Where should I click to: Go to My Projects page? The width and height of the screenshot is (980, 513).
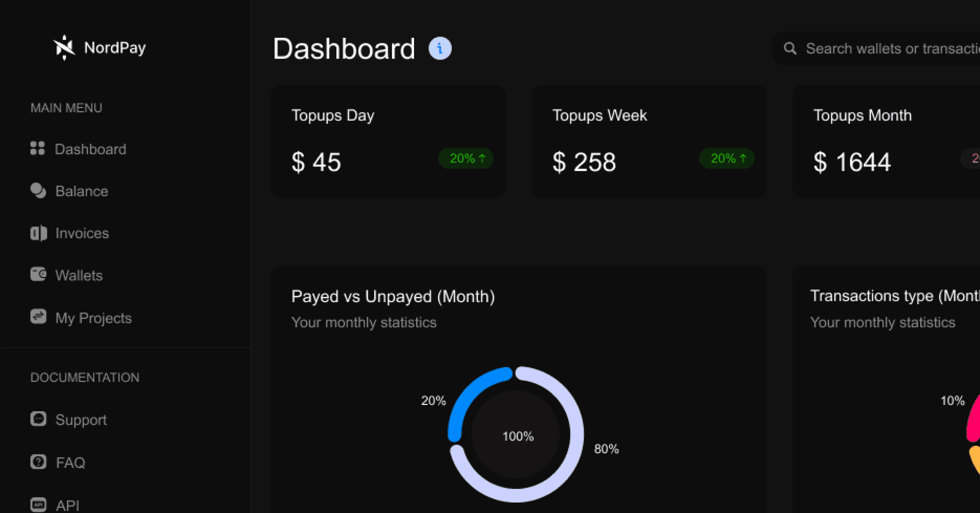pos(81,318)
